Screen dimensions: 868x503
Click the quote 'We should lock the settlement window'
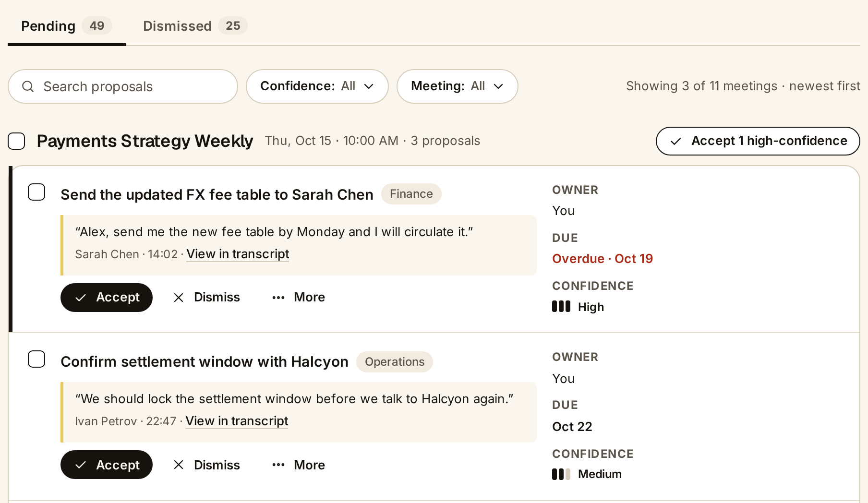click(294, 399)
